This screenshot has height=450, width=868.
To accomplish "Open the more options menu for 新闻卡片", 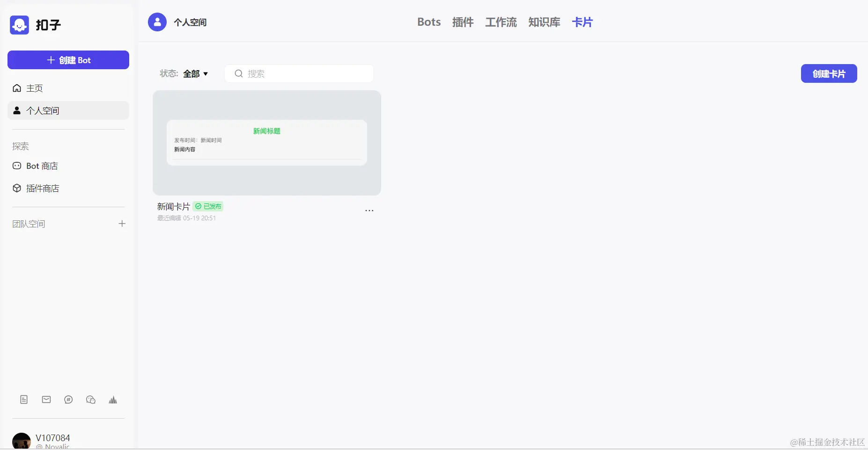I will point(369,210).
